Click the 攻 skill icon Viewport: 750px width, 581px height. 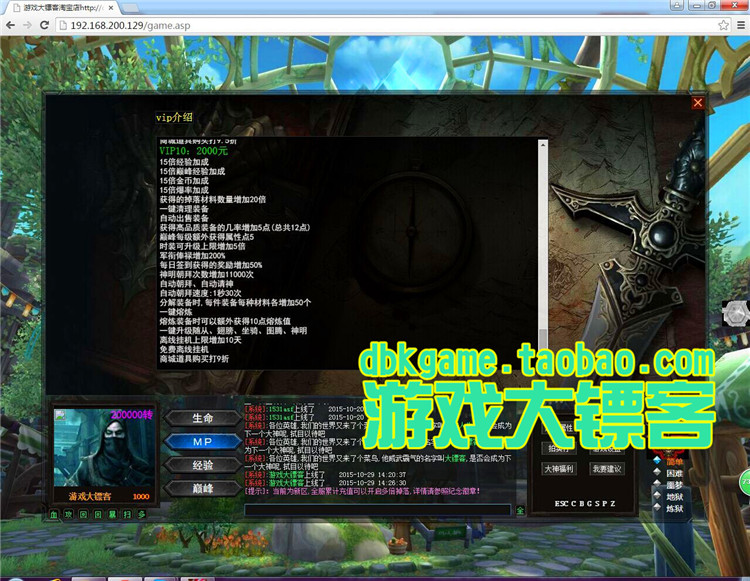[x=68, y=515]
